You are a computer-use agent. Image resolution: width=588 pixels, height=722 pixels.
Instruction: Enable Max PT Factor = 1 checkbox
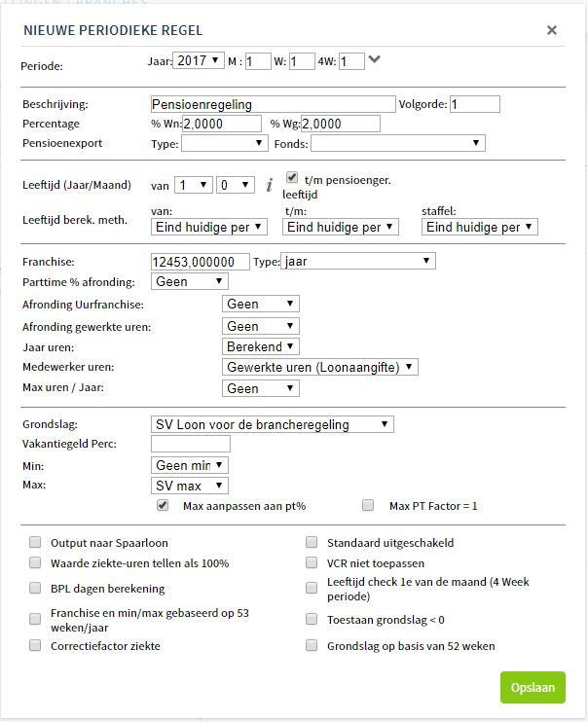point(368,506)
